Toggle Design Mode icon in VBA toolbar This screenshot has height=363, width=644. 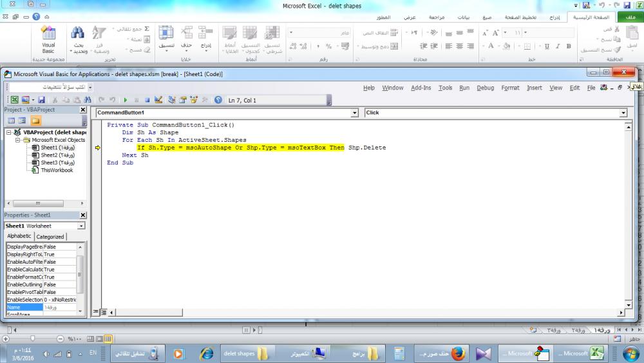158,100
